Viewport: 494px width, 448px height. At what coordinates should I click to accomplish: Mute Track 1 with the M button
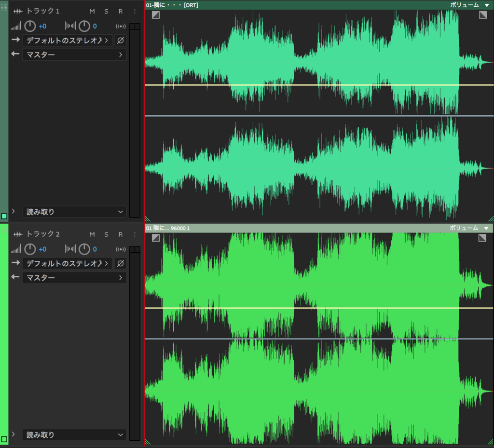coord(92,12)
